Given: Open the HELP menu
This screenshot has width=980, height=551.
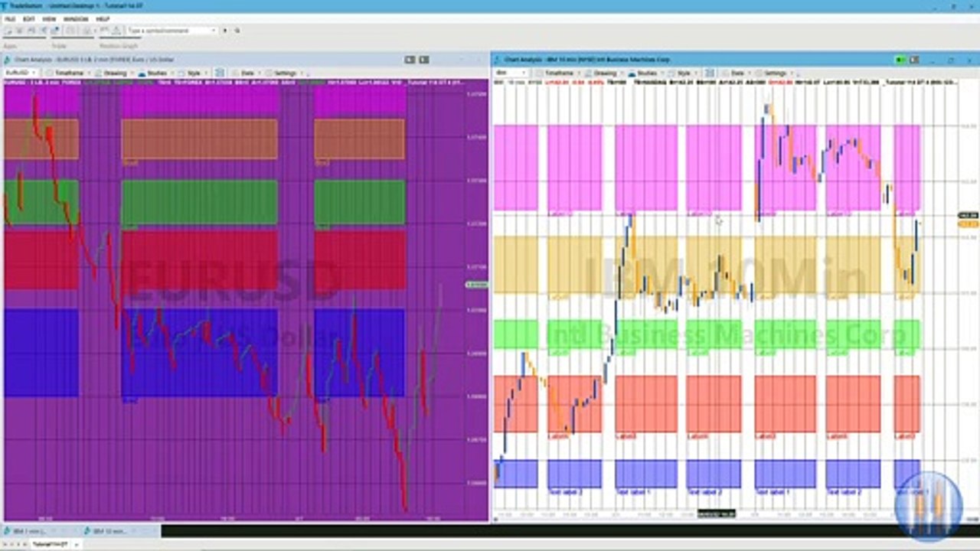Looking at the screenshot, I should pos(103,18).
